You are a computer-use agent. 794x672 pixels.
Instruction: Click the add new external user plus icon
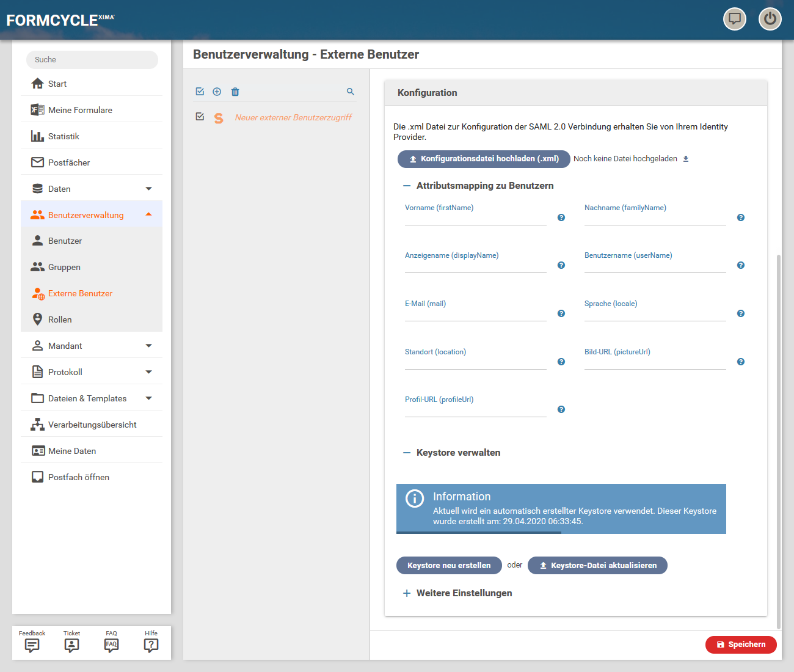[x=217, y=92]
